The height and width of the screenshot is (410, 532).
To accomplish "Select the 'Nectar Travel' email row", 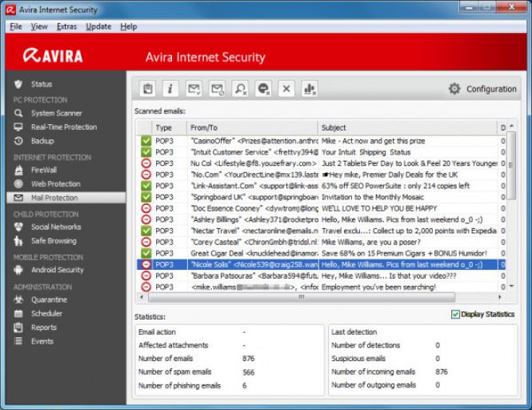I will [321, 231].
